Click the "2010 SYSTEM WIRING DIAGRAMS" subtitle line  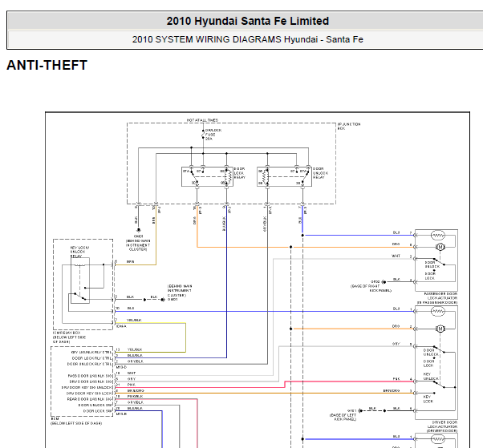[x=248, y=39]
